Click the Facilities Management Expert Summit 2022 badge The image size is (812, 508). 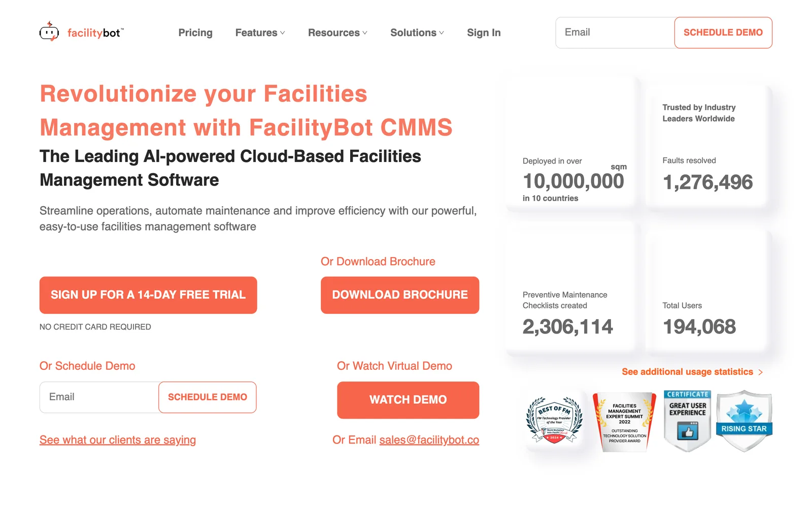tap(624, 422)
